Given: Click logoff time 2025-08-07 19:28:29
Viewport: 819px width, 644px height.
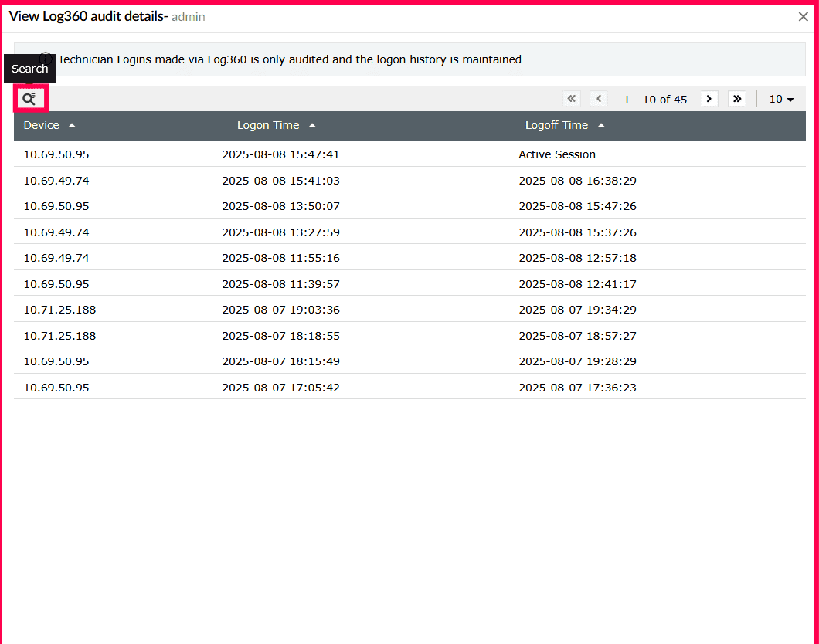Looking at the screenshot, I should 577,361.
